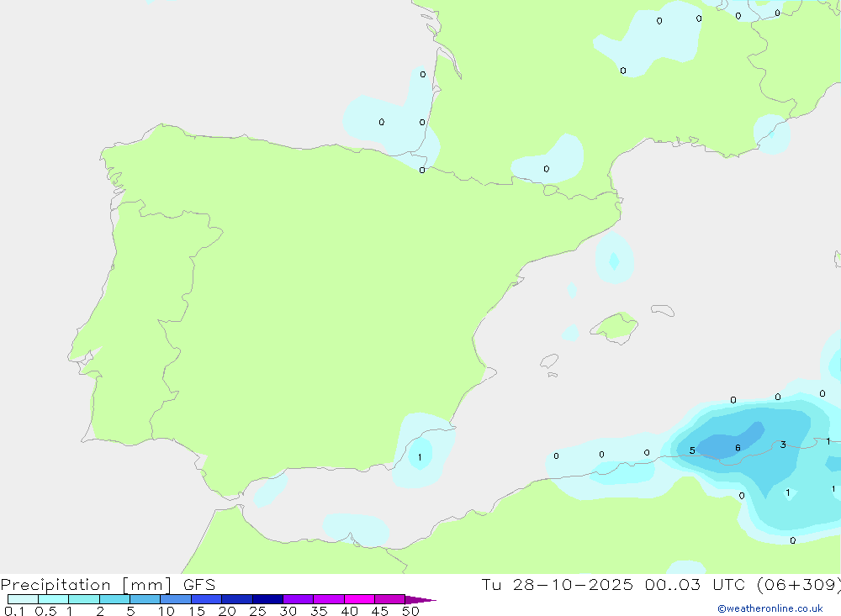
Task: Select the 45–50 mm legend color swatch
Action: point(389,599)
